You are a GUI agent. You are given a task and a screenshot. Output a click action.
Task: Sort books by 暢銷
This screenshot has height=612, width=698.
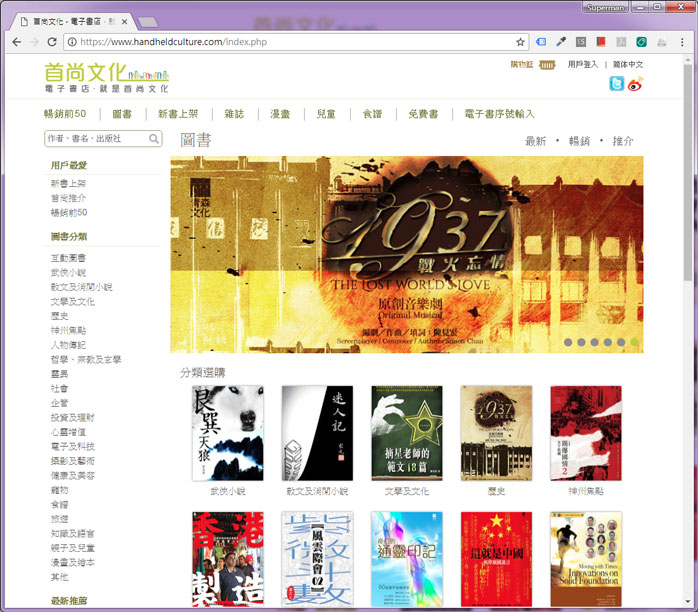(580, 141)
